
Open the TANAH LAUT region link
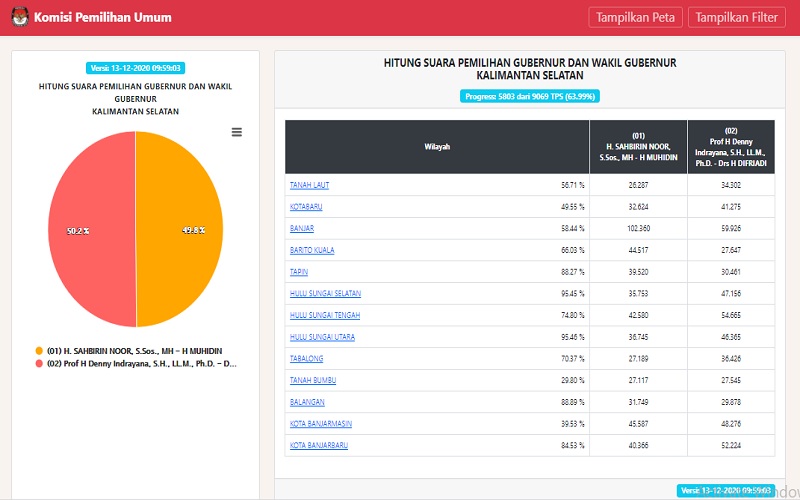pos(309,185)
